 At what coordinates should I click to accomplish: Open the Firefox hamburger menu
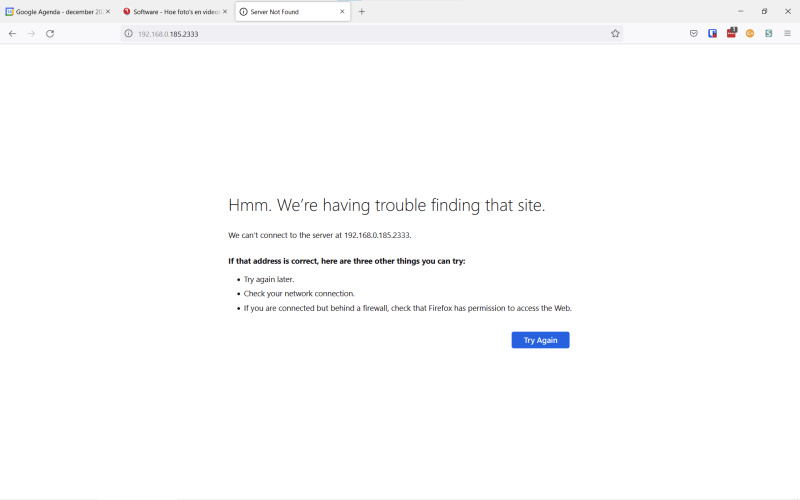pos(787,33)
